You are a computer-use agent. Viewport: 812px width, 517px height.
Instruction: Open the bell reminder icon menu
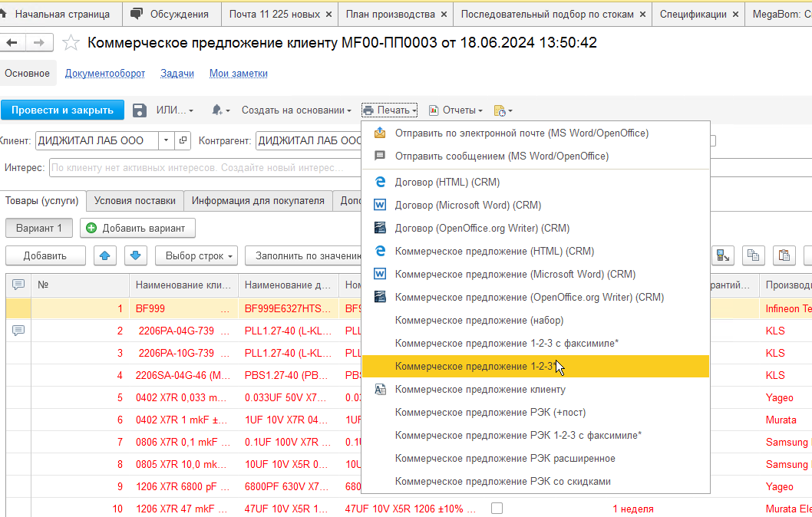coord(220,110)
